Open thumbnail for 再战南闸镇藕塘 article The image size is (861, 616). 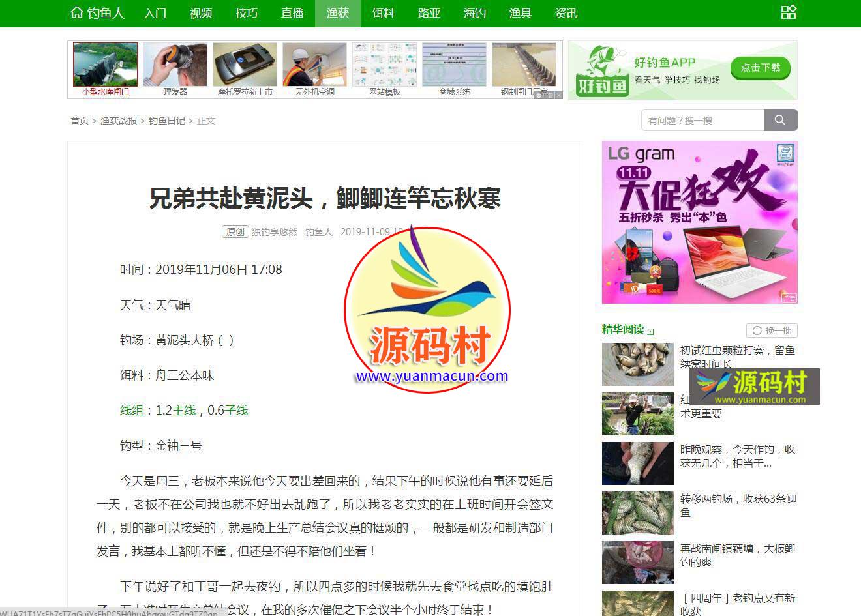pyautogui.click(x=637, y=562)
